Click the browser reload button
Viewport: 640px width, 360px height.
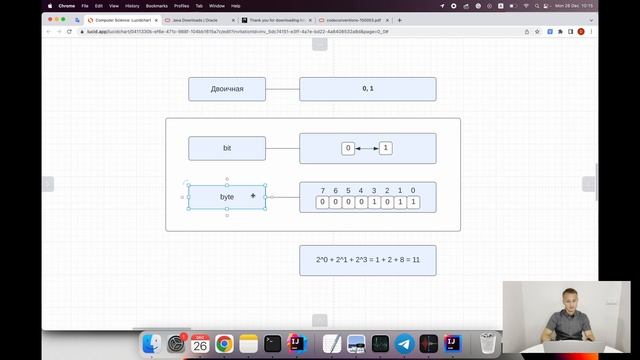pyautogui.click(x=69, y=31)
